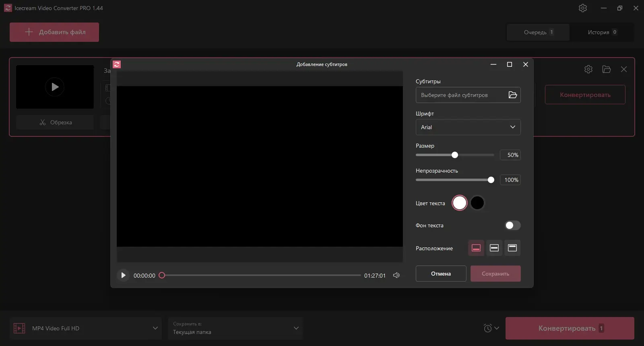
Task: Open the Сохранить в folder dropdown
Action: (235, 328)
